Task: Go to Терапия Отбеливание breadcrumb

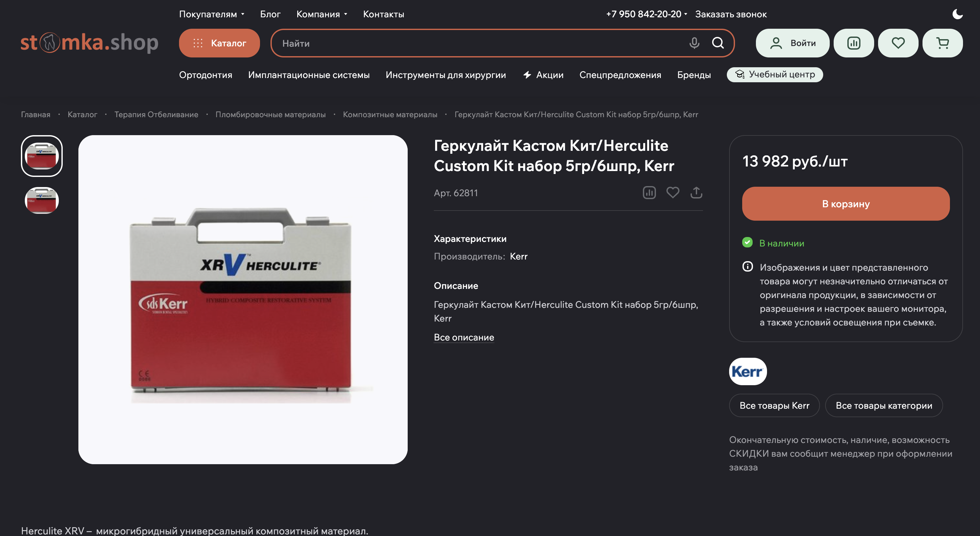Action: click(156, 115)
